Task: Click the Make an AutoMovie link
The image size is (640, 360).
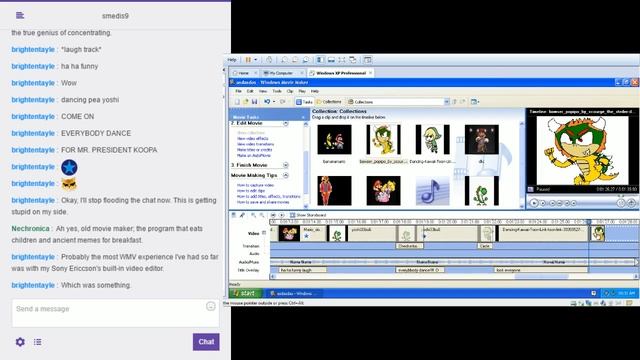Action: tap(253, 156)
